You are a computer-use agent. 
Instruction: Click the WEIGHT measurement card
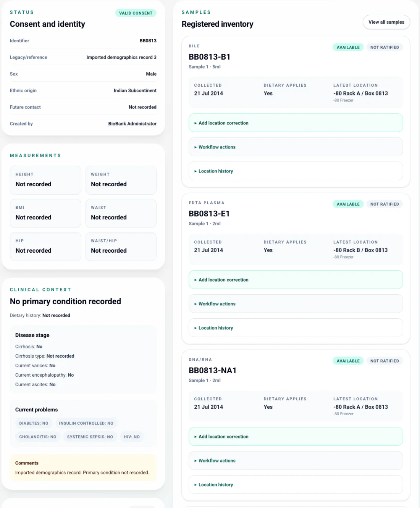[121, 180]
